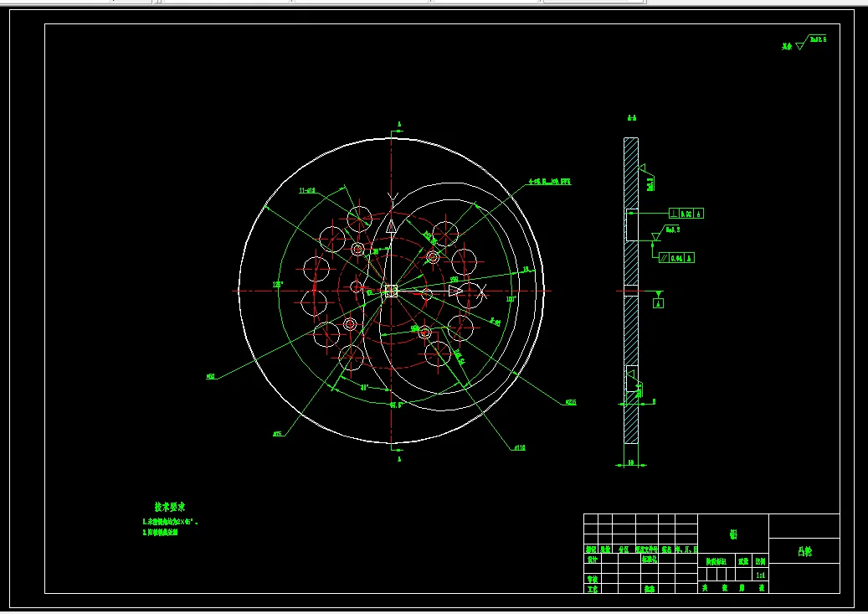Select the 签名 column header
This screenshot has width=868, height=614.
tap(666, 550)
